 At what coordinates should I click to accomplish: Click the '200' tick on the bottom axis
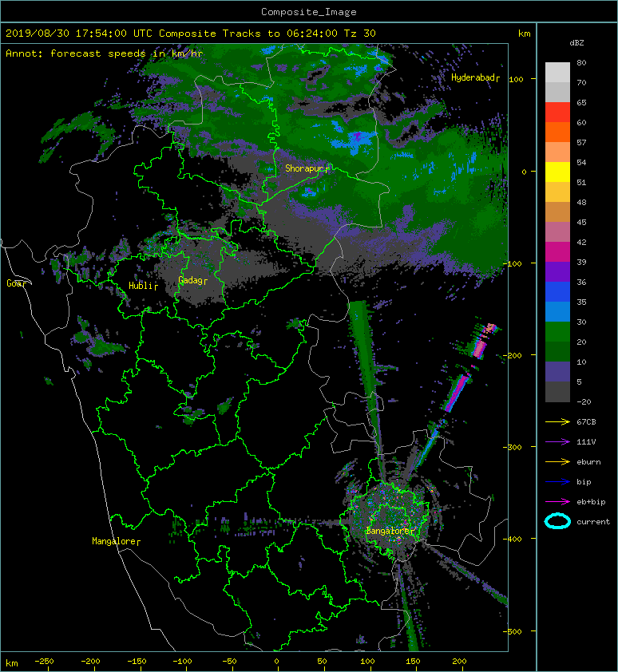(459, 662)
